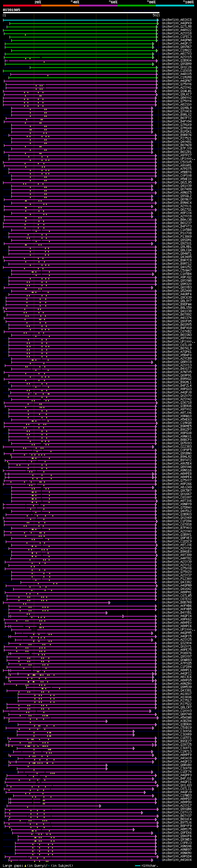Screen dimensions: 197x868
Task: Open hit UniRef100_Q2TLM8
Action: click(x=177, y=26)
